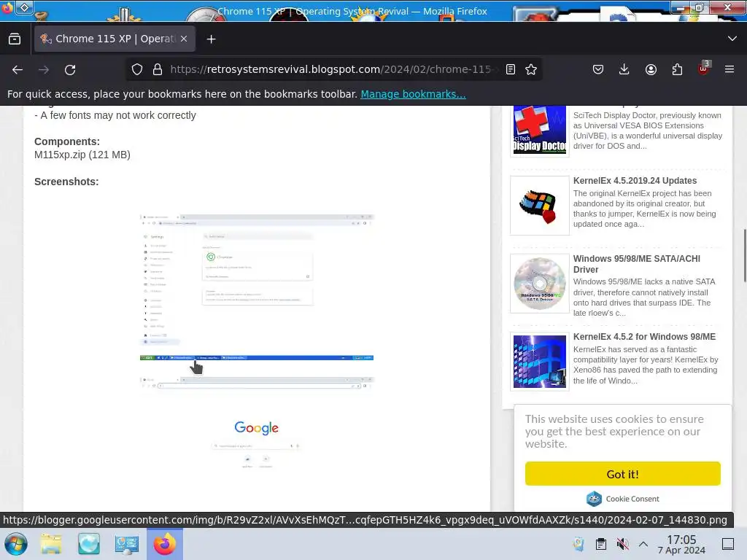The width and height of the screenshot is (747, 560).
Task: Open the downloads panel
Action: click(624, 69)
